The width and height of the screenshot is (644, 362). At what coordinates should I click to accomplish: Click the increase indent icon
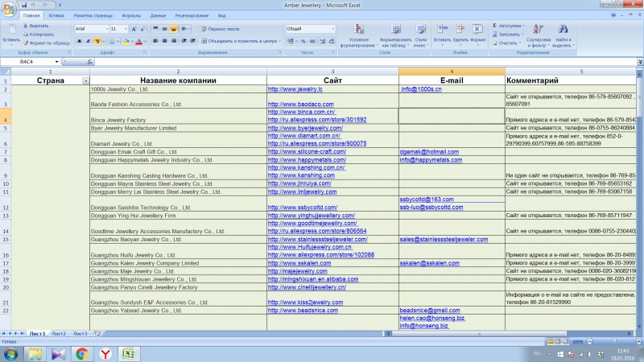pos(192,41)
